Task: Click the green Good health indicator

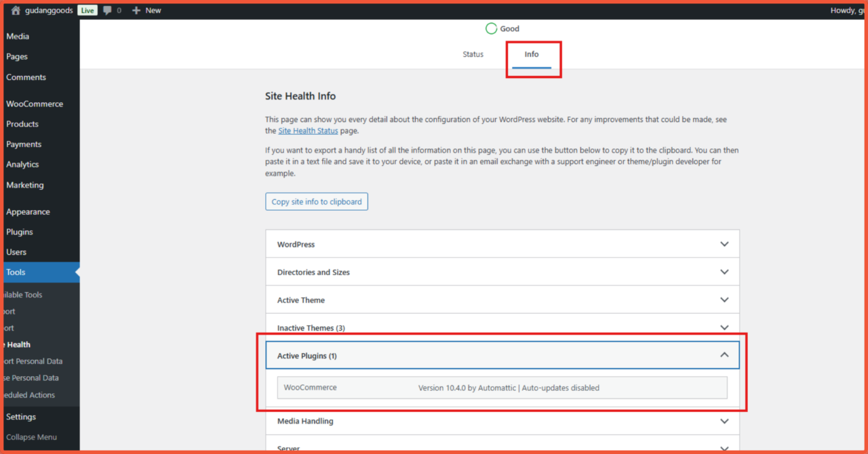Action: (502, 28)
